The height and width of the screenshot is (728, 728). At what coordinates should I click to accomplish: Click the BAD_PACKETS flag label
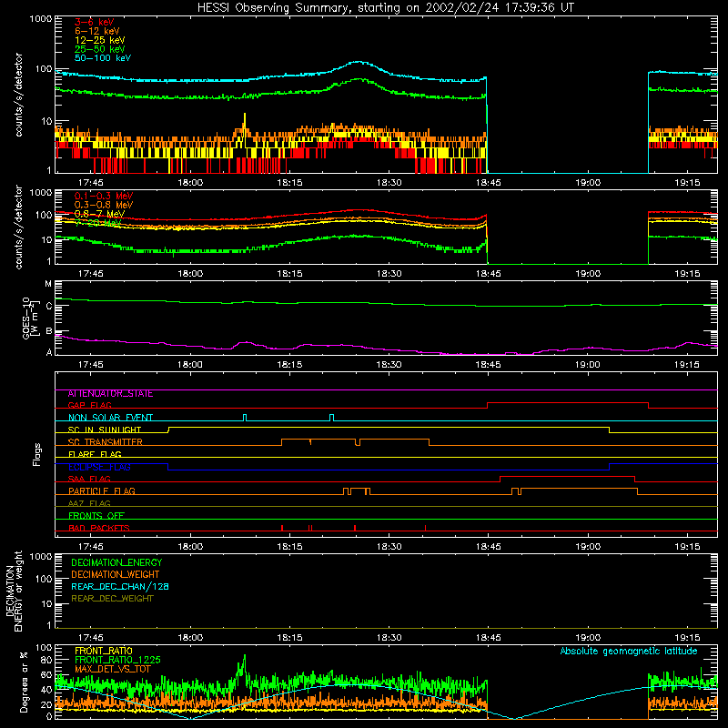99,528
